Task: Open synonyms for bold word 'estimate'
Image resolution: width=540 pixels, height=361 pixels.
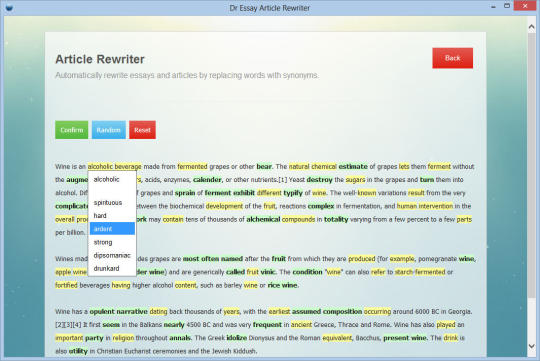Action: [x=353, y=166]
